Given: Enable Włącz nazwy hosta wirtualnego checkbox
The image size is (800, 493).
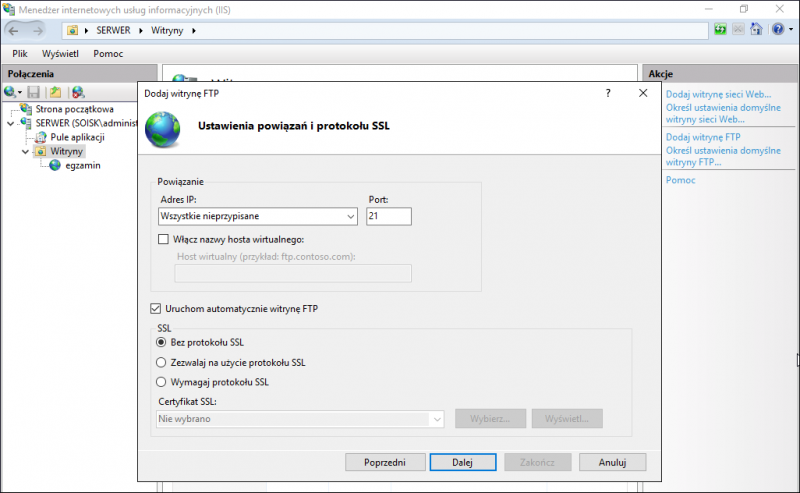Looking at the screenshot, I should [163, 239].
